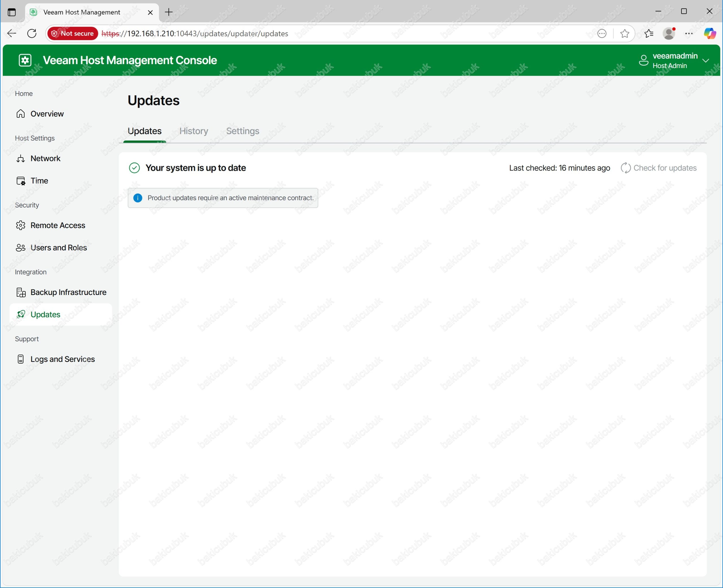Click the Host Settings section label
Viewport: 723px width, 588px height.
[x=34, y=138]
